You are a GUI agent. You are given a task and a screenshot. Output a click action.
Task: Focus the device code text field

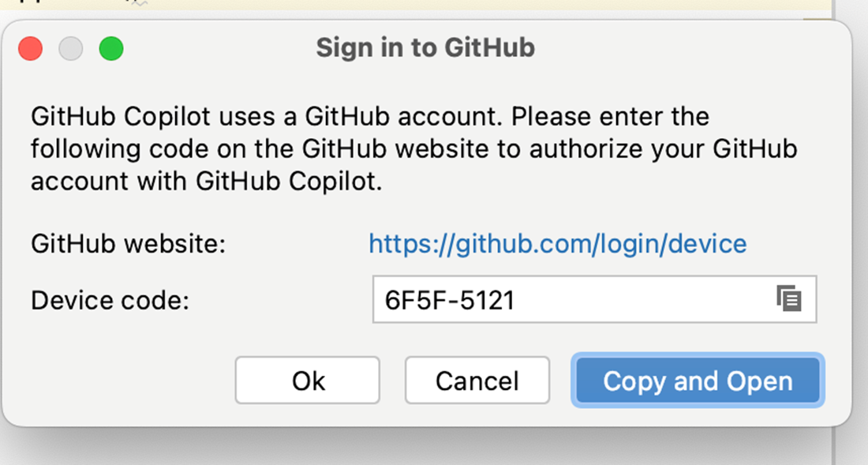tap(594, 299)
